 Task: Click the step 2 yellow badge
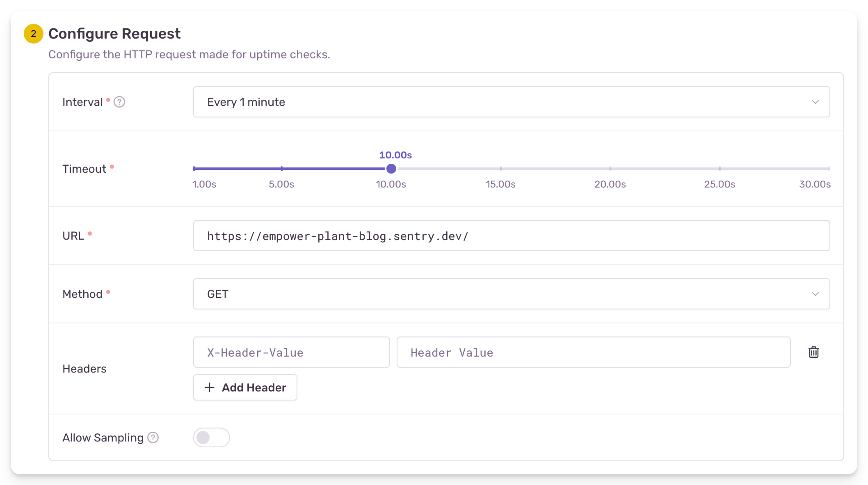pyautogui.click(x=34, y=34)
